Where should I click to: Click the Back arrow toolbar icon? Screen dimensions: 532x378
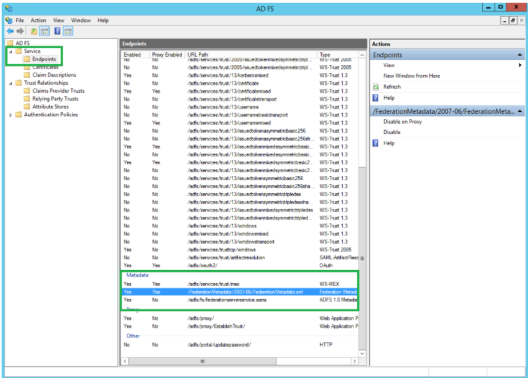pyautogui.click(x=10, y=31)
